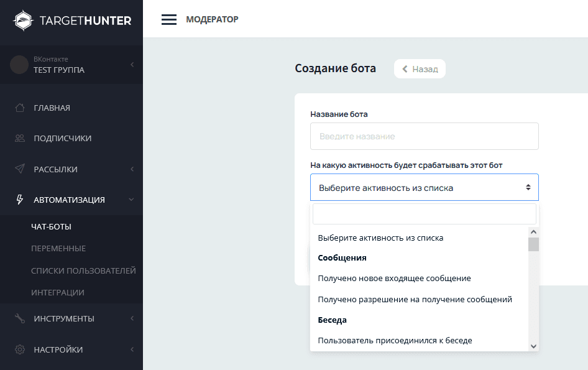Image resolution: width=588 pixels, height=370 pixels.
Task: Click the search field inside the dropdown
Action: tap(424, 214)
